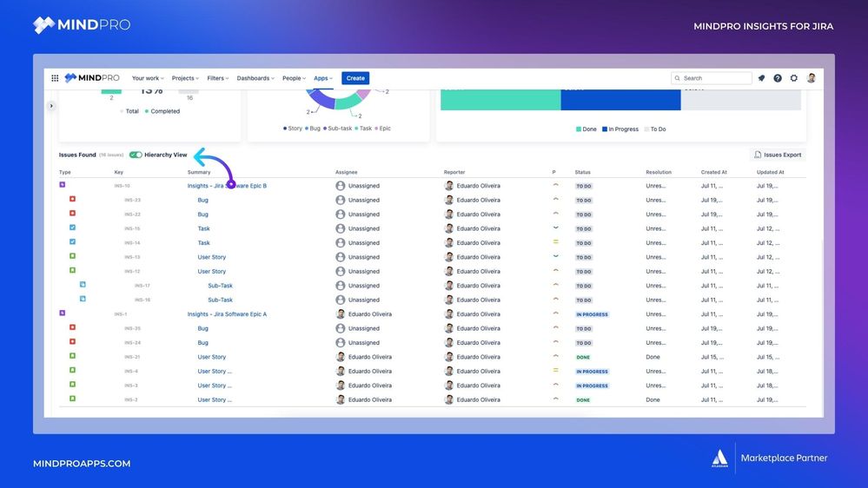Click the medium priority icon for INS-14

click(x=556, y=241)
